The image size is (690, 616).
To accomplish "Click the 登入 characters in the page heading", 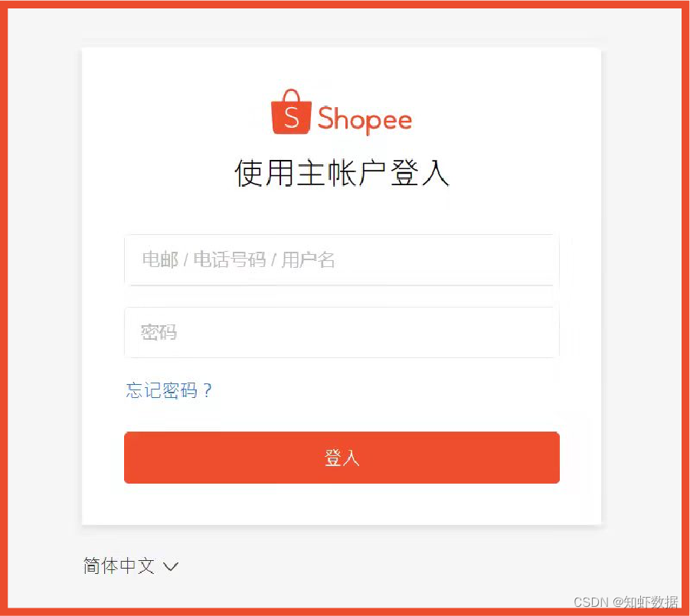I will 420,173.
